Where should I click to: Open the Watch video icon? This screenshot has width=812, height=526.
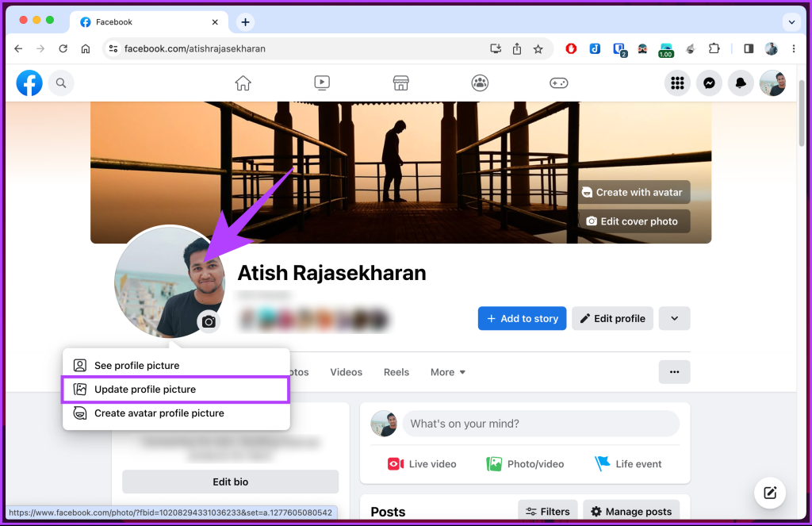pyautogui.click(x=321, y=83)
